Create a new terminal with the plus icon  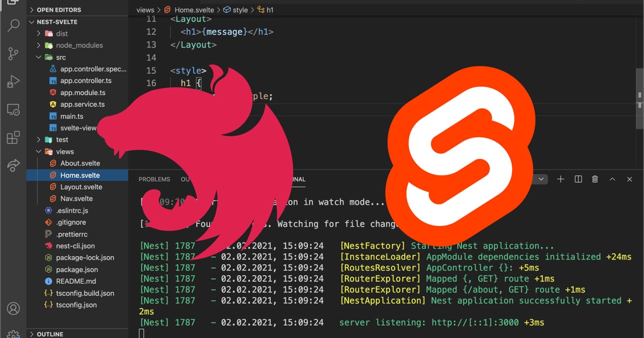coord(560,179)
